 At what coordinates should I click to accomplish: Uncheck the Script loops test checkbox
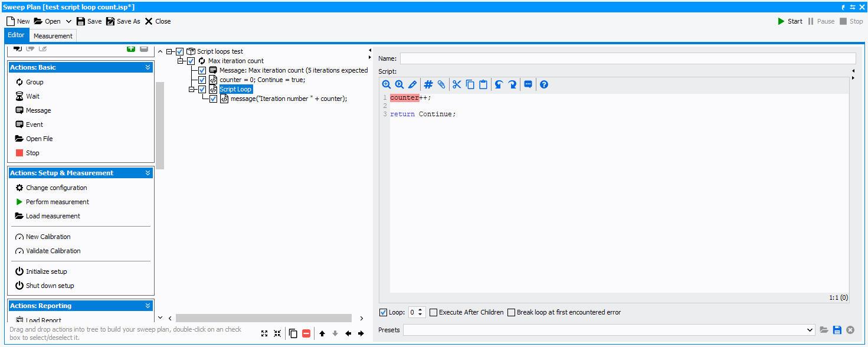pyautogui.click(x=180, y=51)
